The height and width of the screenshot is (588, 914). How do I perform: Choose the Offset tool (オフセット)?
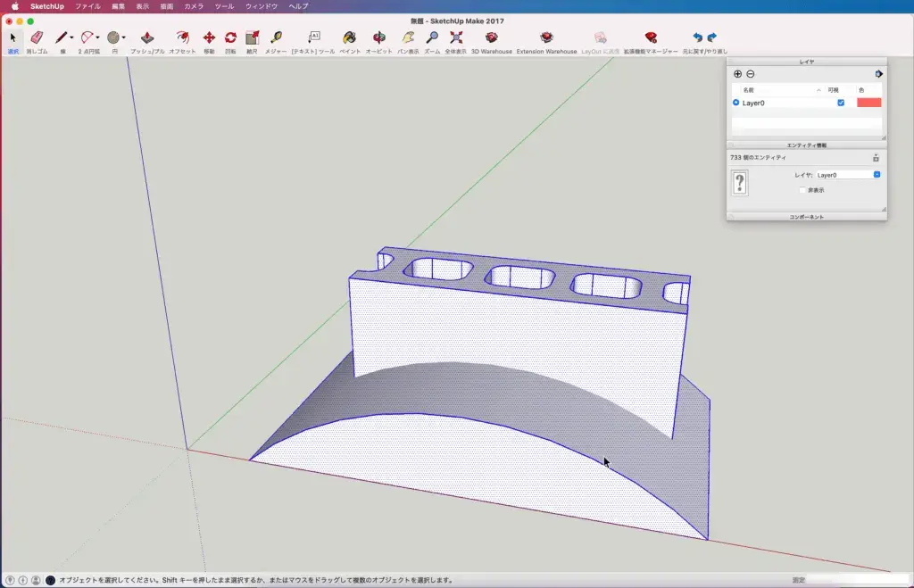tap(182, 37)
